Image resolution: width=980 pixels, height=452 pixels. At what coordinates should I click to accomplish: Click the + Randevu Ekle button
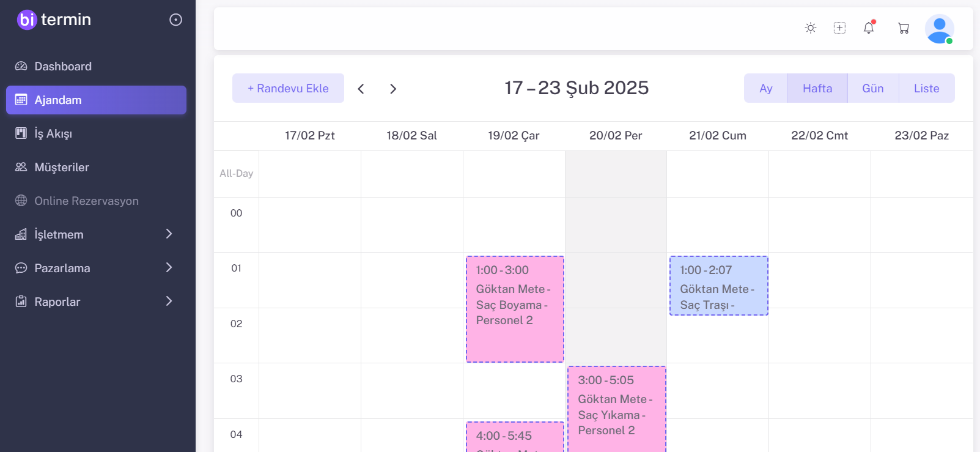pyautogui.click(x=288, y=88)
